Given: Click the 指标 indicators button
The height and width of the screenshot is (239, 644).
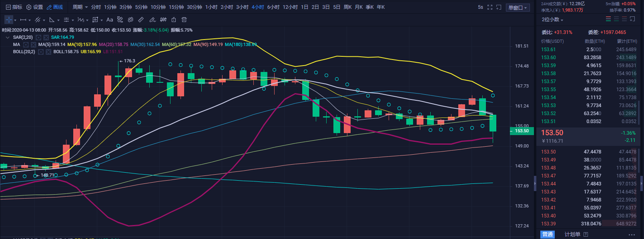Looking at the screenshot, I should [x=14, y=7].
